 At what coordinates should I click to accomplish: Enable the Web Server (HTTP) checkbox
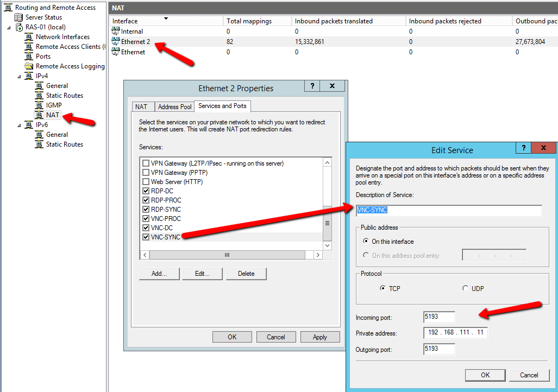[x=146, y=182]
